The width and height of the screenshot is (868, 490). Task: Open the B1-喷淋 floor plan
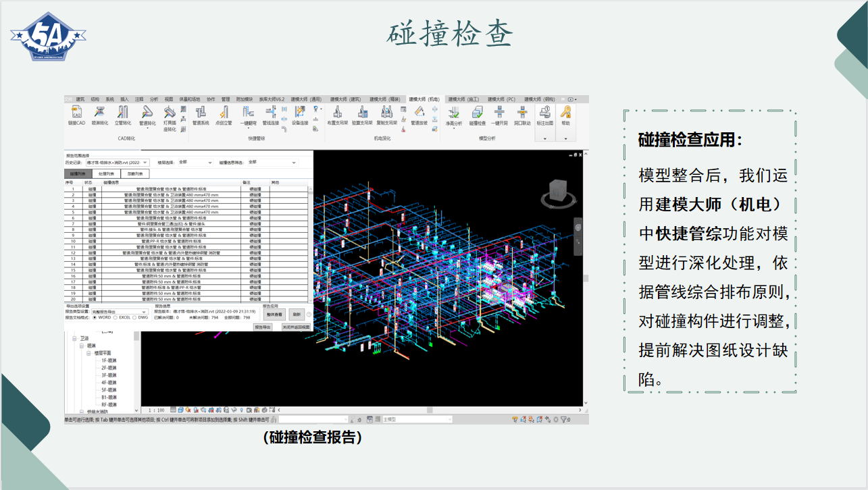point(109,398)
